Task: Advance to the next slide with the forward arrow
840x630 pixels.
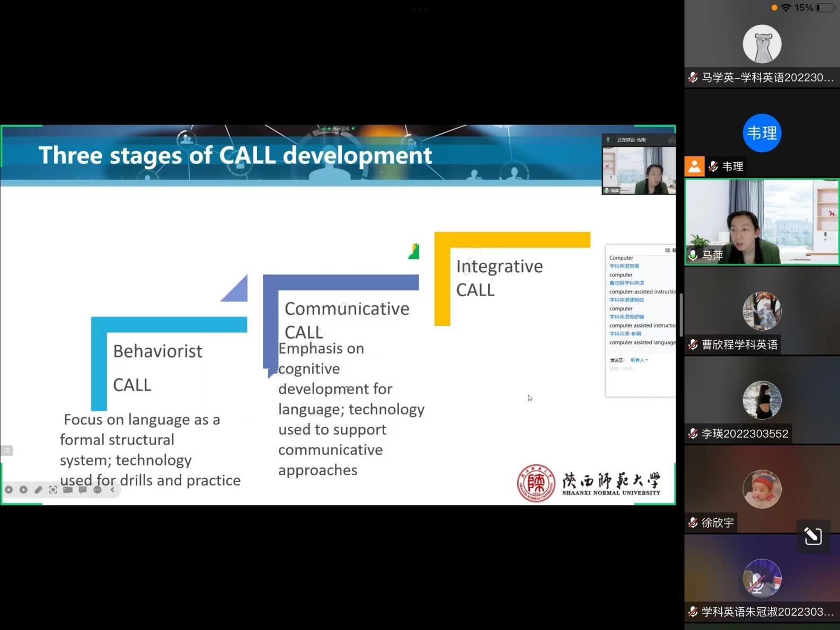Action: click(23, 490)
